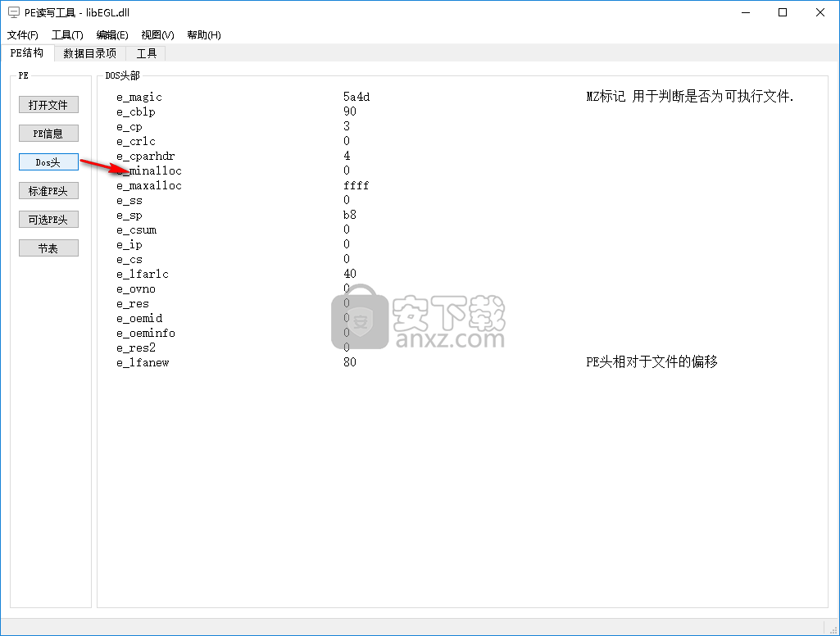Switch to the 数据目录项 tab

[89, 53]
